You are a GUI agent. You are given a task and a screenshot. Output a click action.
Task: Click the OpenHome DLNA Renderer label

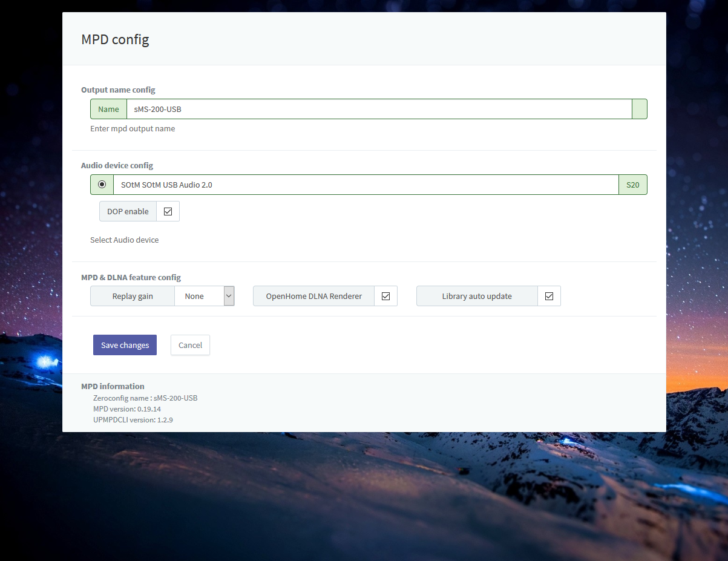pyautogui.click(x=313, y=296)
